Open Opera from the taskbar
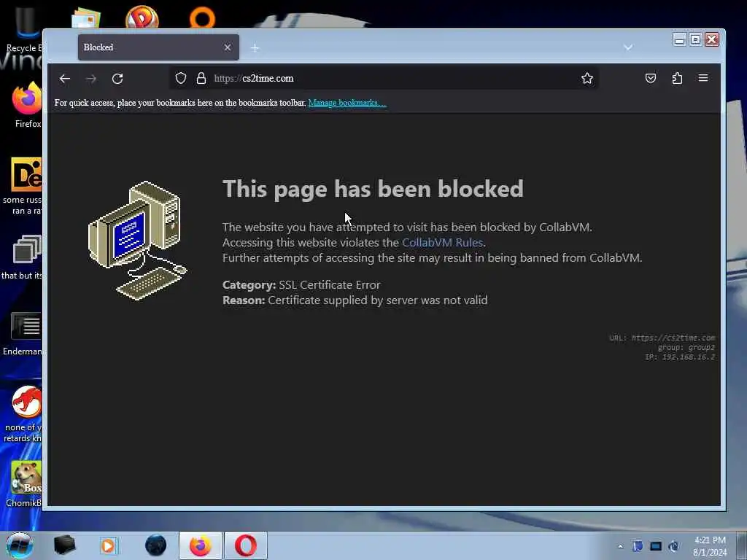 (x=245, y=545)
